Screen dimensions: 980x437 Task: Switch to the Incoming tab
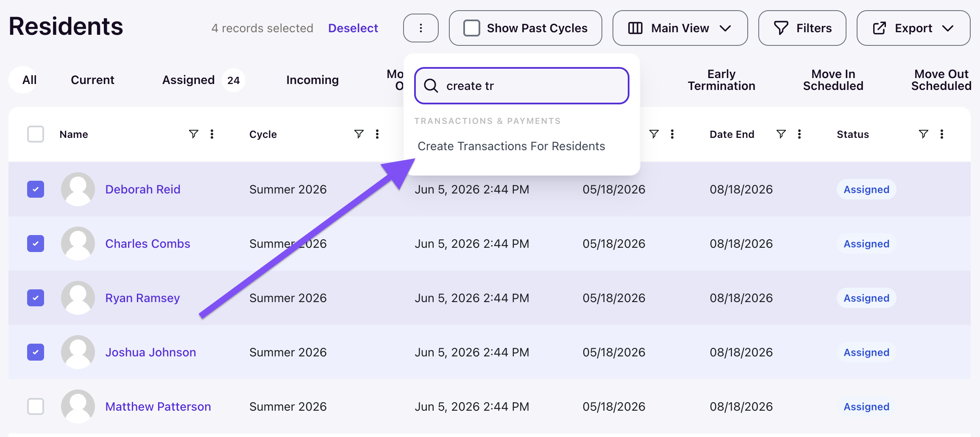tap(312, 80)
